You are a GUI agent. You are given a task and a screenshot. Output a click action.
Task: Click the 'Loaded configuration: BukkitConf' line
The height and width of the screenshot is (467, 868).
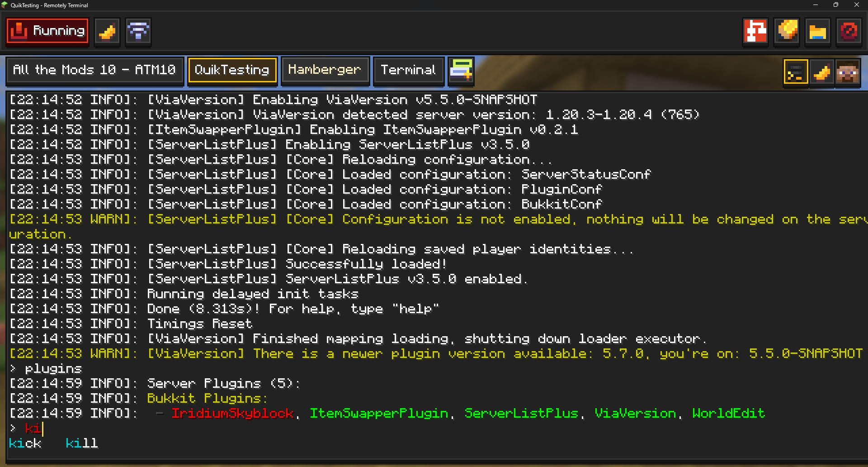pyautogui.click(x=306, y=204)
